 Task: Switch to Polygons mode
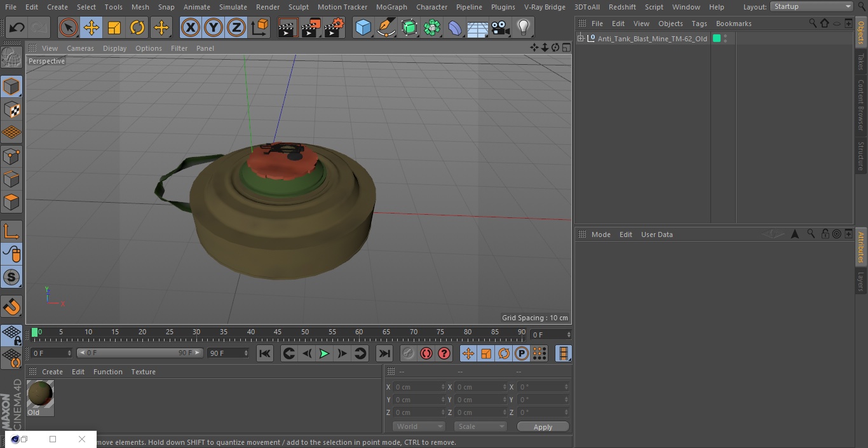tap(11, 202)
